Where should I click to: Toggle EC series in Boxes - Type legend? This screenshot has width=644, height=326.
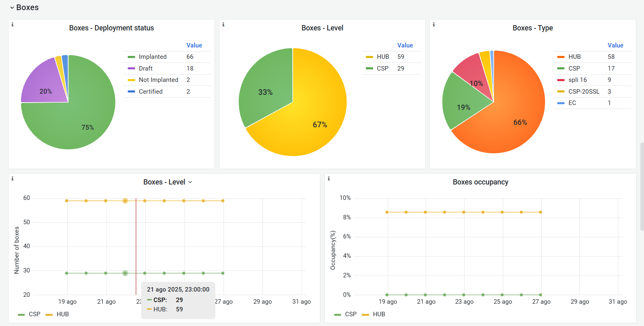click(x=572, y=103)
